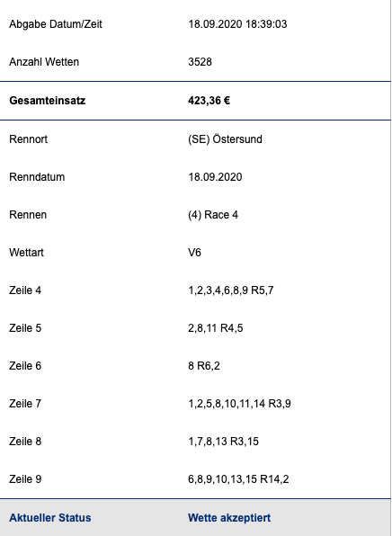
Task: Select the total stake 423,36 €
Action: point(209,101)
